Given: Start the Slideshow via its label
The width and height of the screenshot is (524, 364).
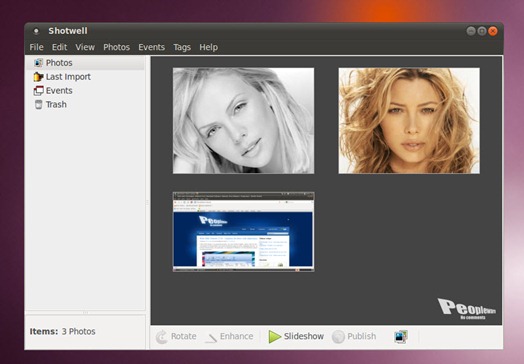Looking at the screenshot, I should click(x=304, y=336).
